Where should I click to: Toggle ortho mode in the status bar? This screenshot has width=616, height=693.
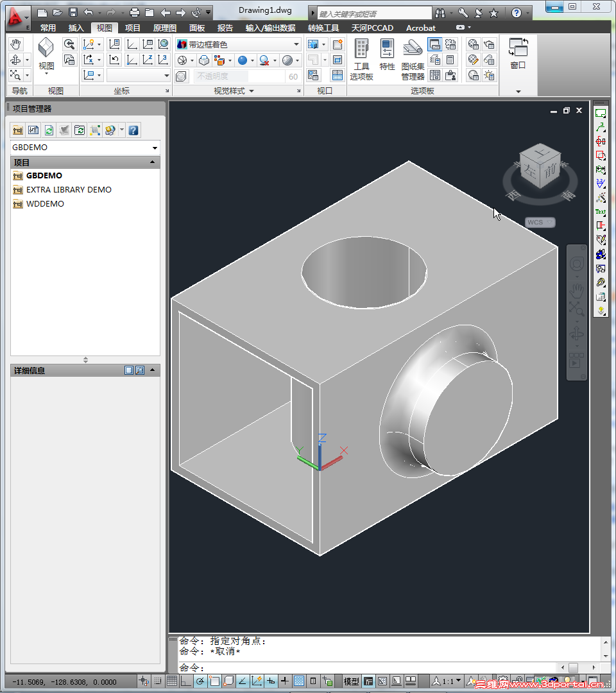click(x=185, y=681)
